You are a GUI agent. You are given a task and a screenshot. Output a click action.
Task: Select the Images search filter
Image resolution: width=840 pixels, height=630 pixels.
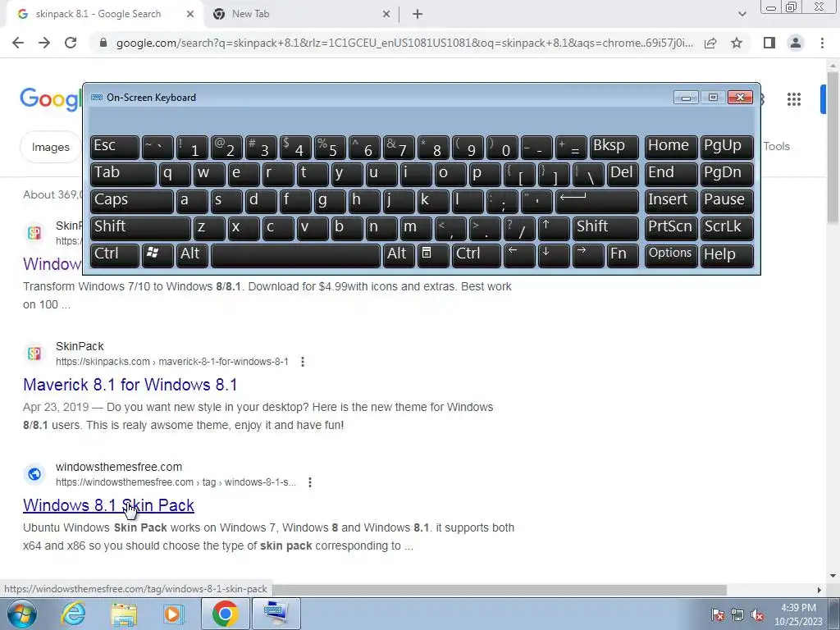(50, 147)
